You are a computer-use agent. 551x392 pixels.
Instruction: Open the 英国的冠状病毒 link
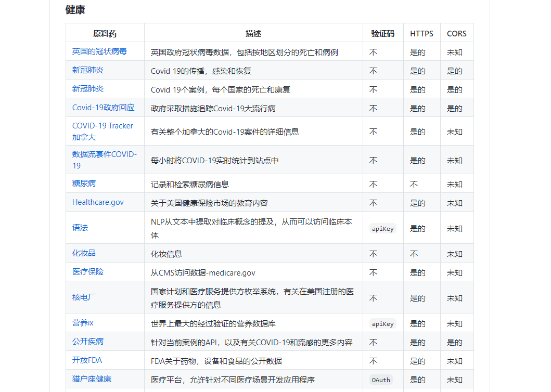pyautogui.click(x=99, y=51)
